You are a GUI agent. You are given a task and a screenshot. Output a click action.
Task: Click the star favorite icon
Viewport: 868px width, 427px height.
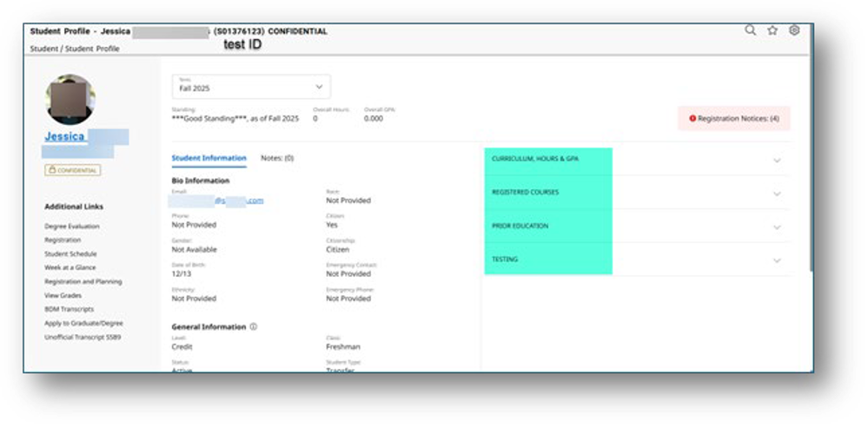[772, 30]
